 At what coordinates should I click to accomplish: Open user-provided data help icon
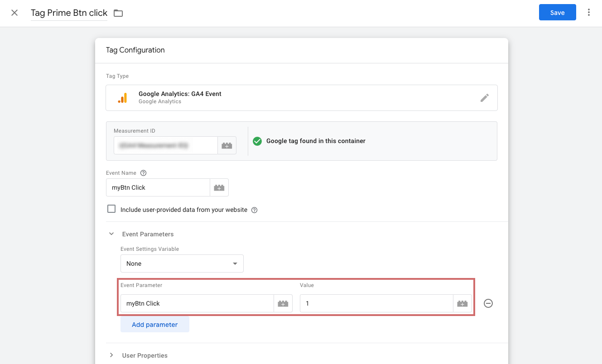tap(255, 210)
